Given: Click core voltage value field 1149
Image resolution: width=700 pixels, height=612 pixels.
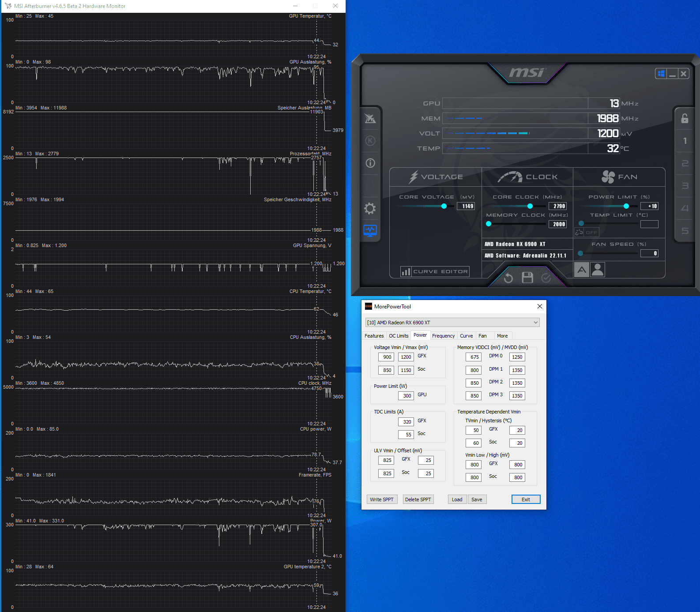Looking at the screenshot, I should pyautogui.click(x=466, y=206).
